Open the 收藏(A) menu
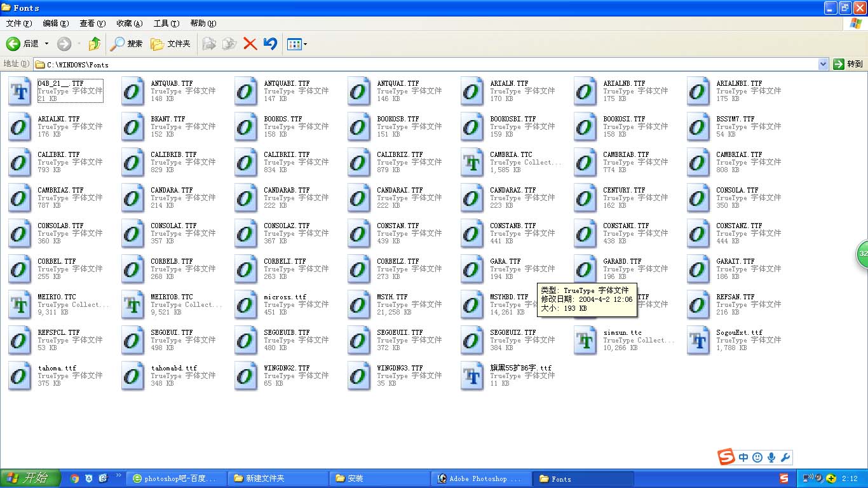The width and height of the screenshot is (868, 488). point(130,24)
